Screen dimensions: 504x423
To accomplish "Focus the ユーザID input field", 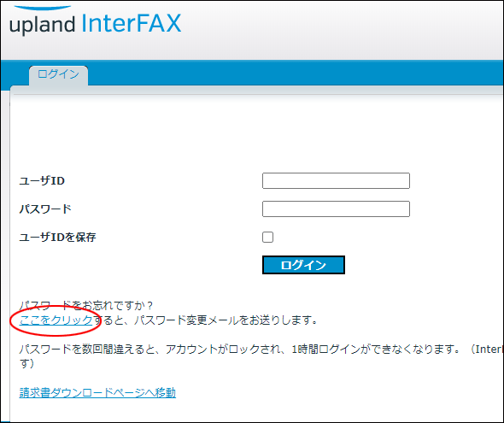I will [x=336, y=180].
